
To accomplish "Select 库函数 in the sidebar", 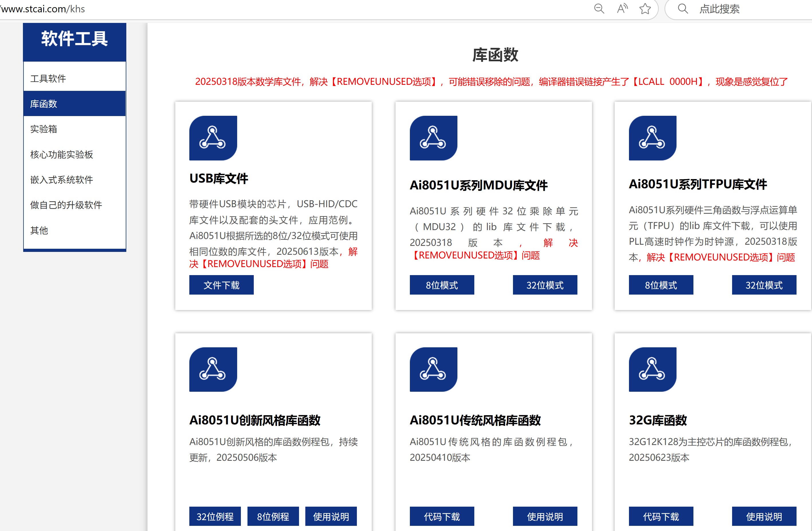I will (75, 103).
